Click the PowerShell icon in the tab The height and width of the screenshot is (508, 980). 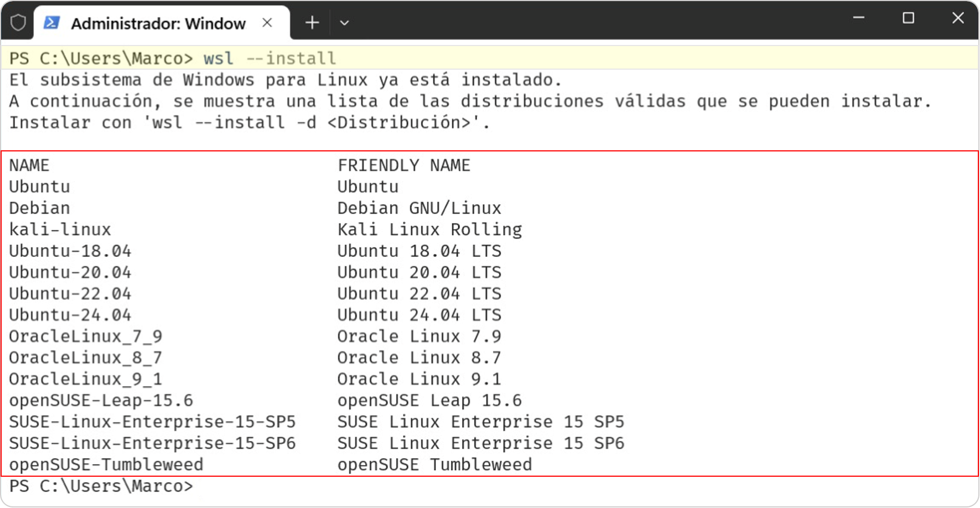tap(52, 23)
